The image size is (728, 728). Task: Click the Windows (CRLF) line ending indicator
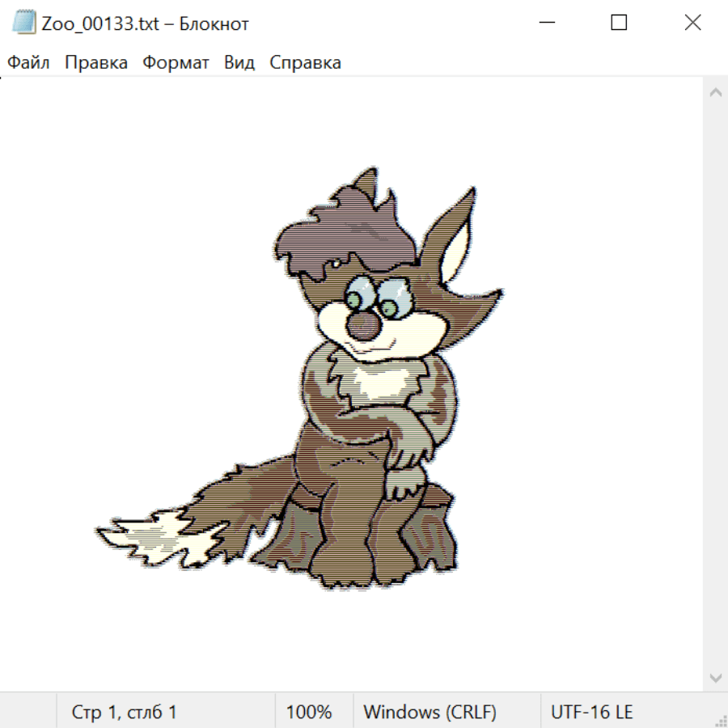[x=430, y=712]
